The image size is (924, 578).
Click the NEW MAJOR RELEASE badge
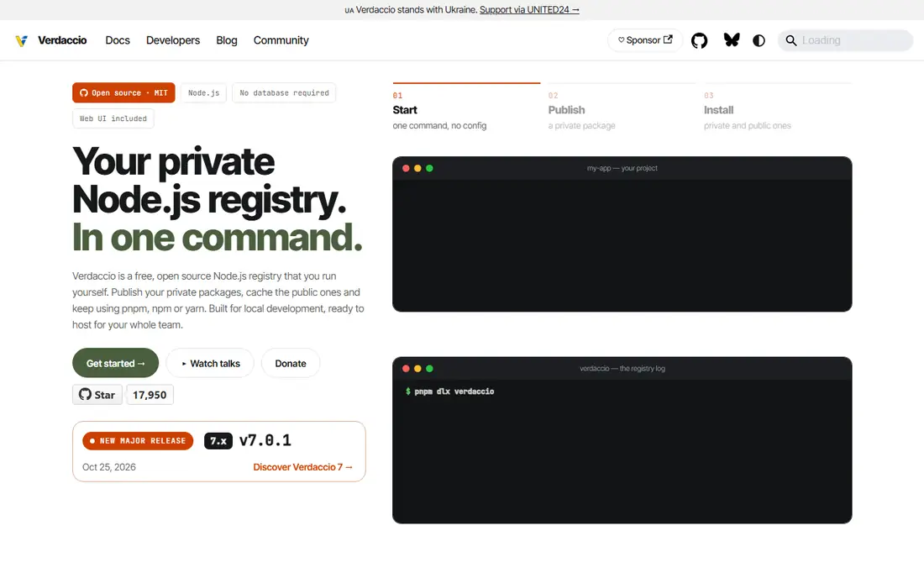(x=138, y=441)
